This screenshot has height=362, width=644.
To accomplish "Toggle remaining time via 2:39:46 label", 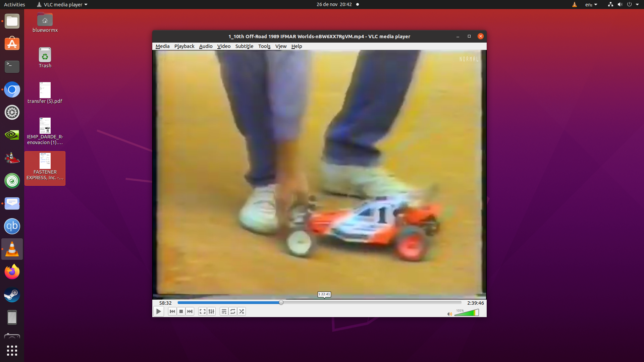I will pyautogui.click(x=475, y=303).
